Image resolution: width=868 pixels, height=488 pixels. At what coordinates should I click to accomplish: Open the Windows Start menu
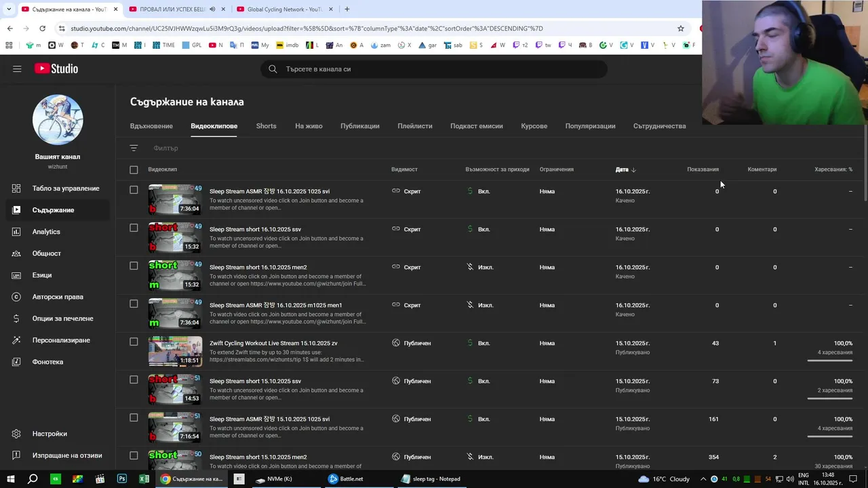(10, 479)
